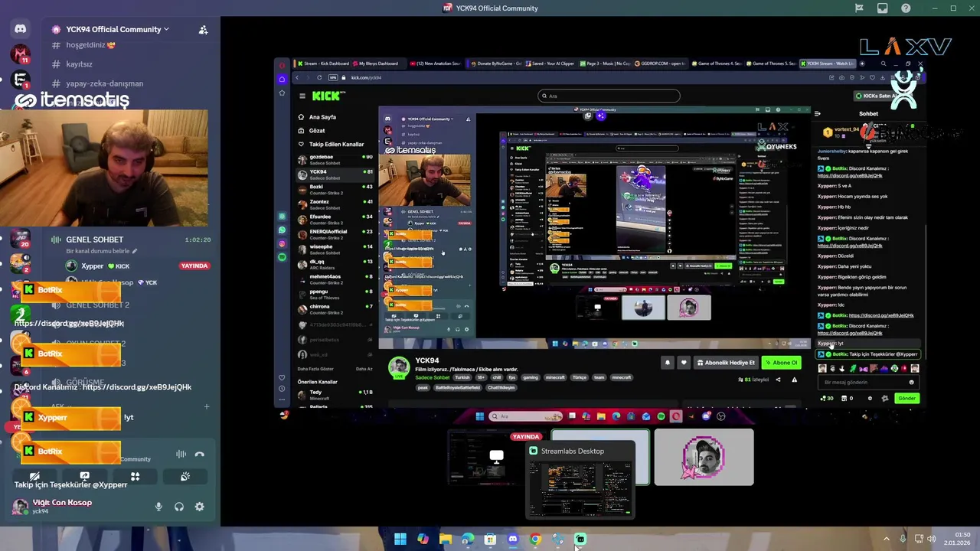
Task: Switch to My Blerps Dashboard browser tab
Action: 378,64
